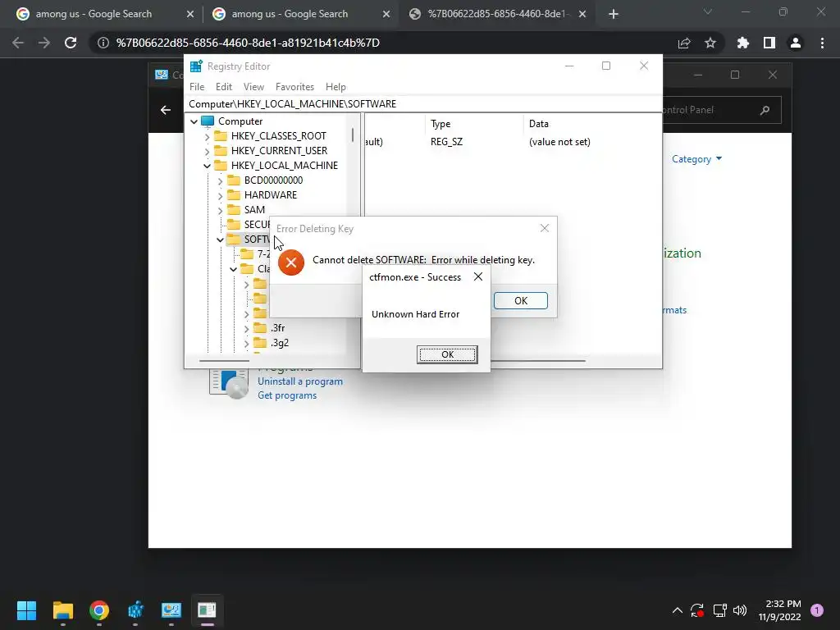
Task: Select the REG_SZ value cell
Action: pos(446,142)
